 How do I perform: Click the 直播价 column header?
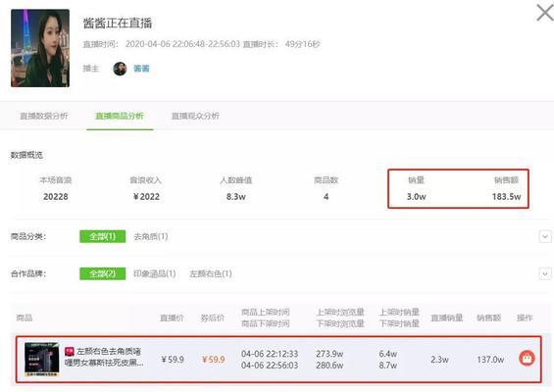pyautogui.click(x=172, y=318)
